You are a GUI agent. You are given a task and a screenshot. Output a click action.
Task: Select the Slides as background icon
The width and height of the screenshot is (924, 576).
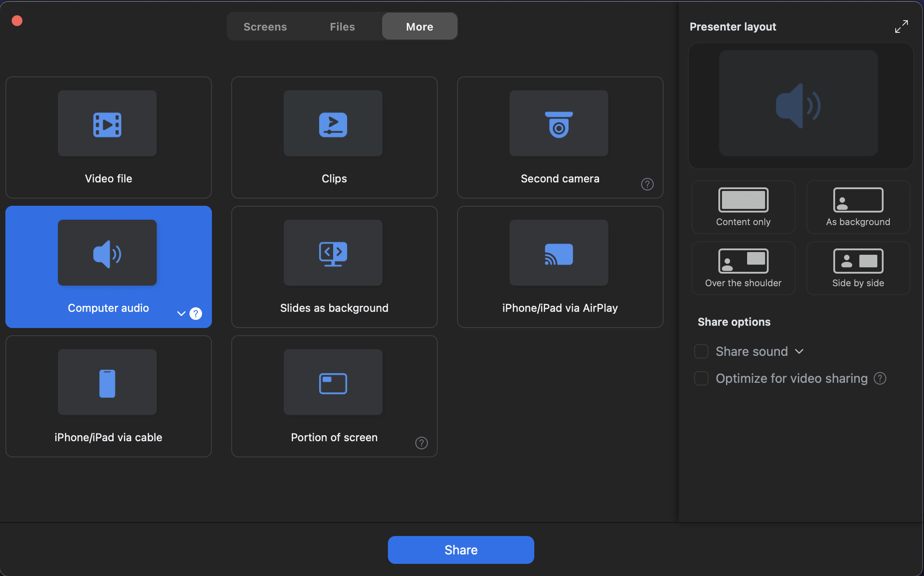333,254
